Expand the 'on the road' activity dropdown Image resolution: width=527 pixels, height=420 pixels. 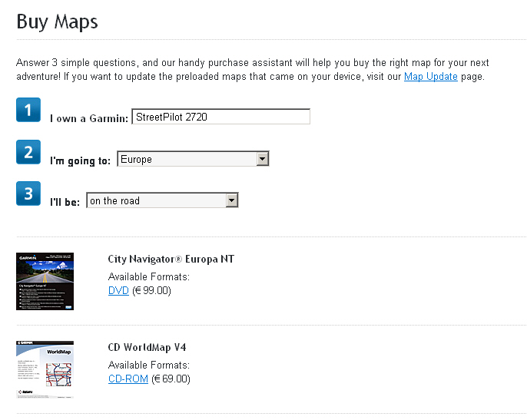tap(162, 200)
